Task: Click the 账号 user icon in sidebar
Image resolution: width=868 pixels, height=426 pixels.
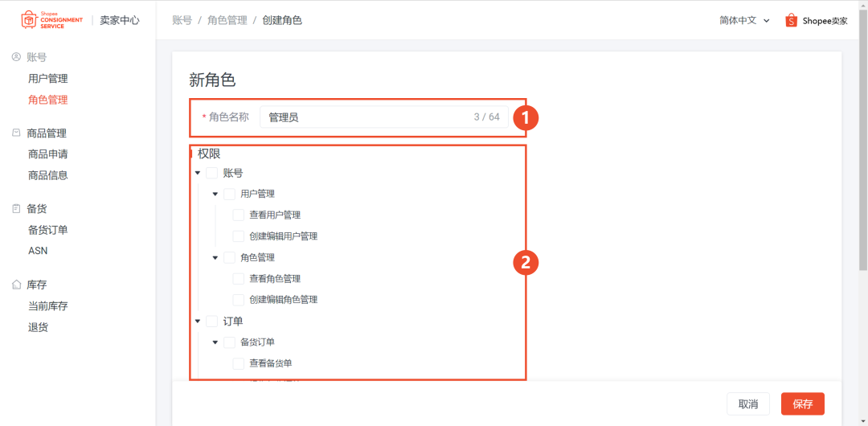Action: coord(16,57)
